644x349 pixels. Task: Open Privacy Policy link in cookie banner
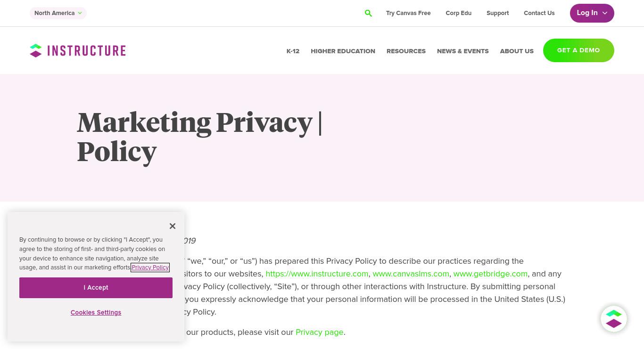(150, 268)
